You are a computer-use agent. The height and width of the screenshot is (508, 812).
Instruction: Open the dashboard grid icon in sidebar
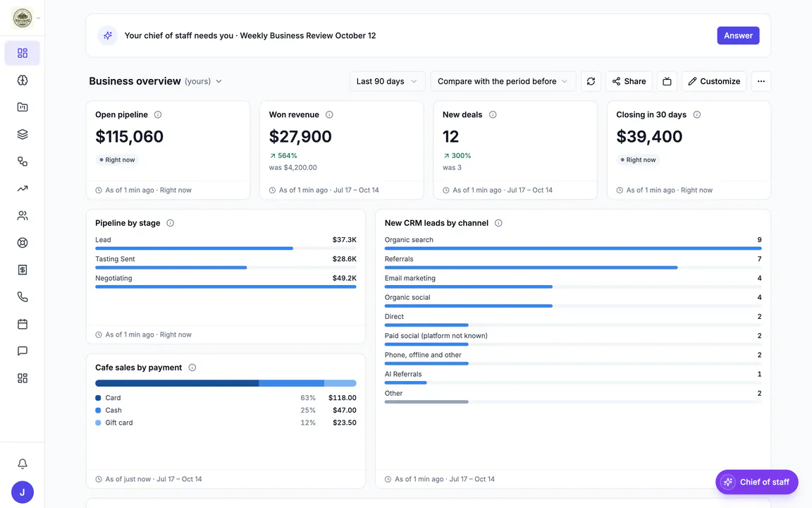coord(23,53)
